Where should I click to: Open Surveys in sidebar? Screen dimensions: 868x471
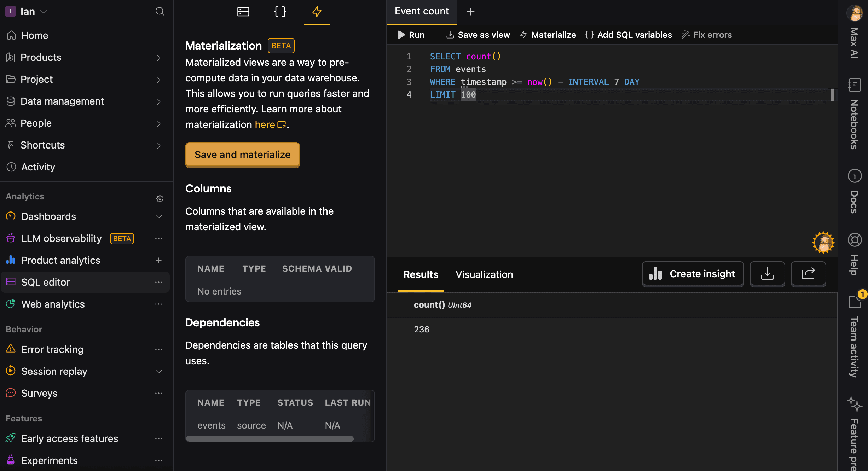click(x=39, y=393)
